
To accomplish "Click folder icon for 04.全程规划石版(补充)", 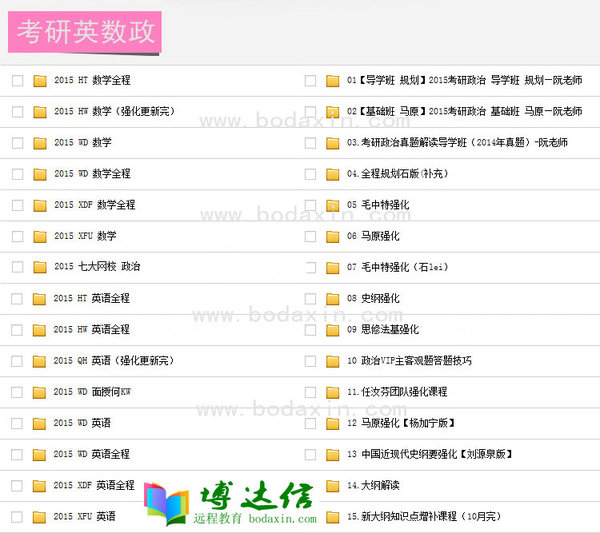I will [333, 174].
